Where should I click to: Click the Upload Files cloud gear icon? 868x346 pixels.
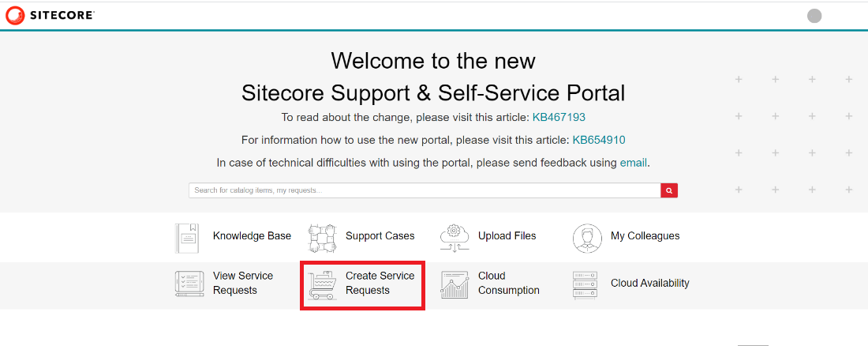[x=455, y=237]
